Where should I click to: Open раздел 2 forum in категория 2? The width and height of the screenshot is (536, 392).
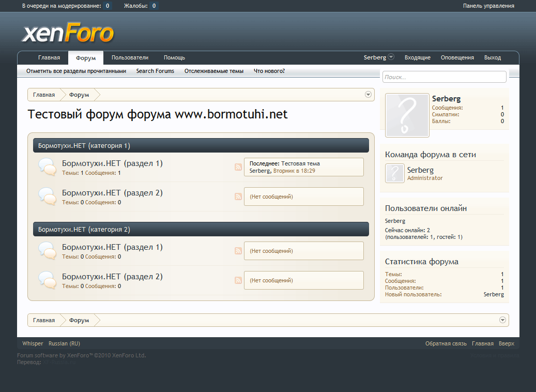(x=112, y=276)
